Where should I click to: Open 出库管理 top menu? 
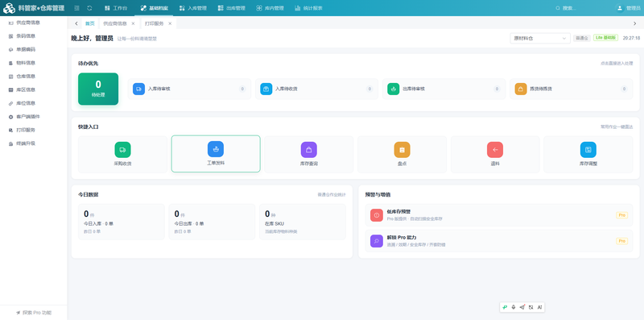pyautogui.click(x=232, y=8)
